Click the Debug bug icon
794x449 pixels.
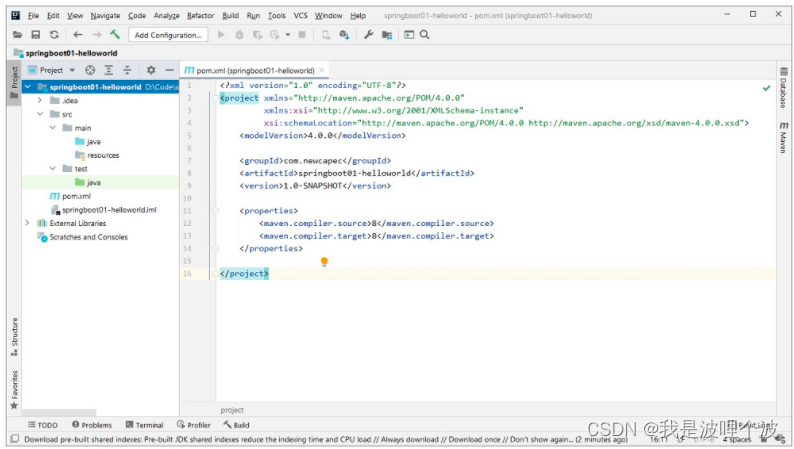pos(239,35)
